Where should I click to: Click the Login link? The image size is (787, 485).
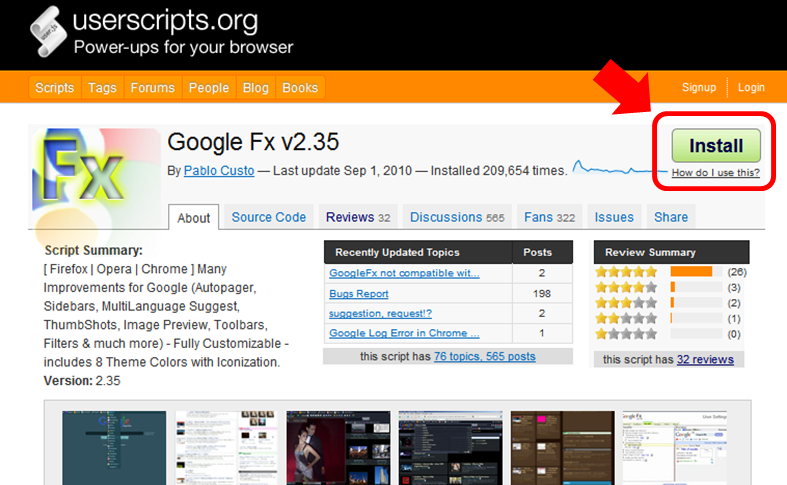(751, 87)
